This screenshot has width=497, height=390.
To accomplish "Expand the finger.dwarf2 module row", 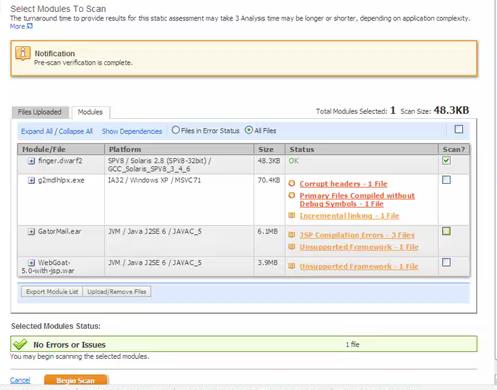I will tap(31, 161).
